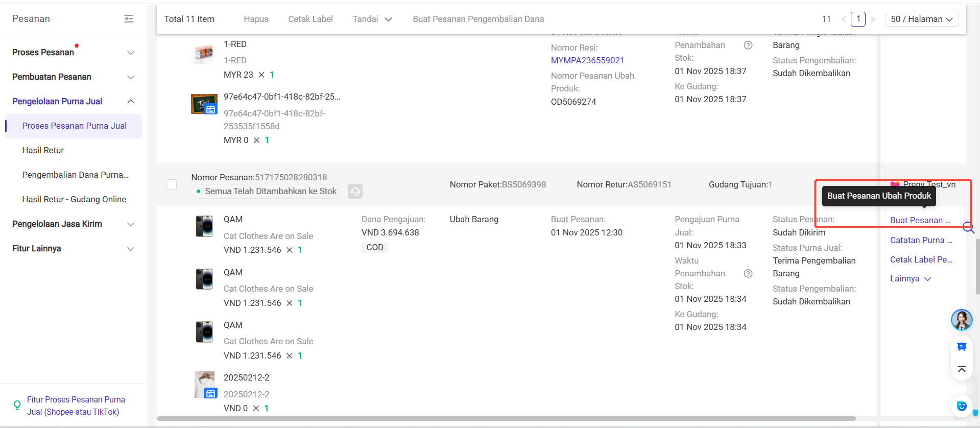The image size is (980, 428).
Task: Open the smiley assistant icon at bottom right
Action: 961,406
